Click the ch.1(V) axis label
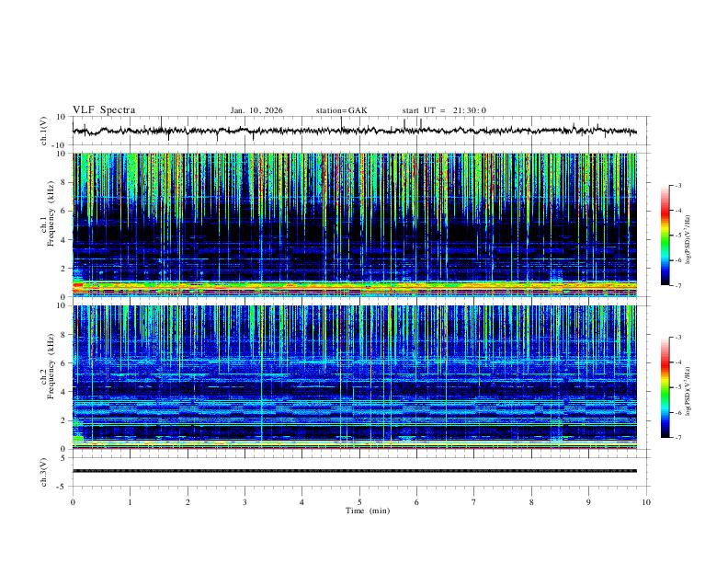728x563 pixels. pyautogui.click(x=44, y=131)
